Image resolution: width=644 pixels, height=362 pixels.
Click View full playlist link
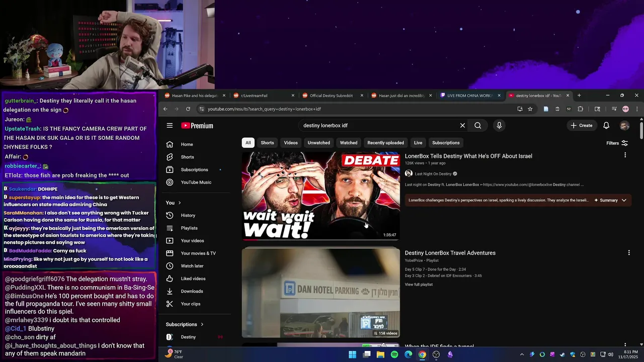click(419, 285)
